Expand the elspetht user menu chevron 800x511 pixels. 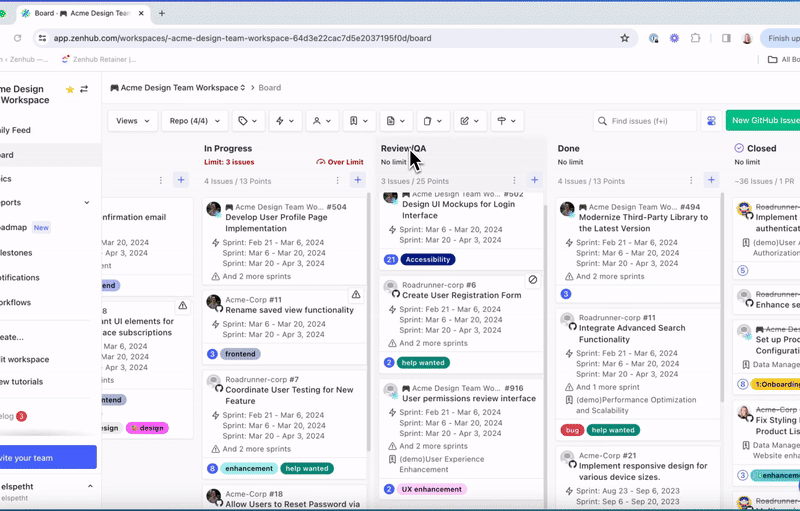pos(90,487)
